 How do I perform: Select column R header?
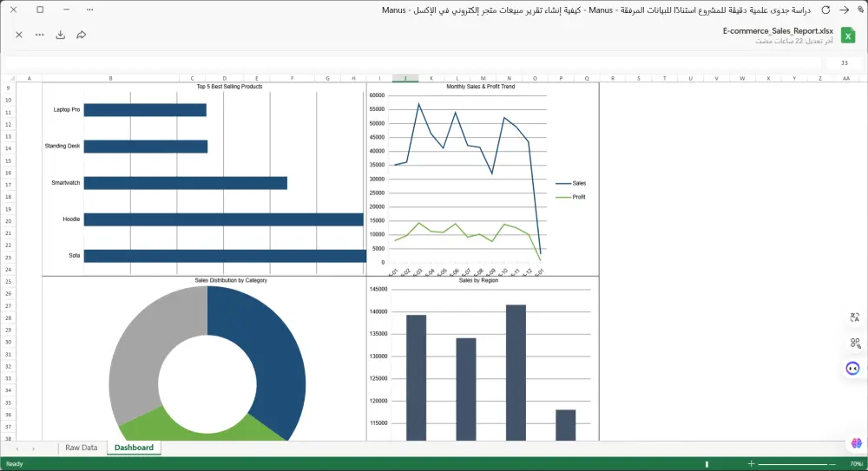612,78
